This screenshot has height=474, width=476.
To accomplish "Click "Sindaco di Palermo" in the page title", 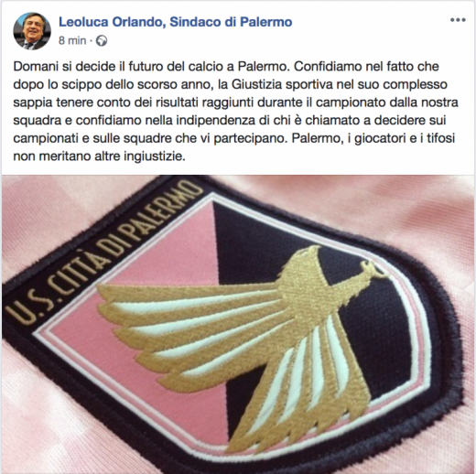I will 231,22.
